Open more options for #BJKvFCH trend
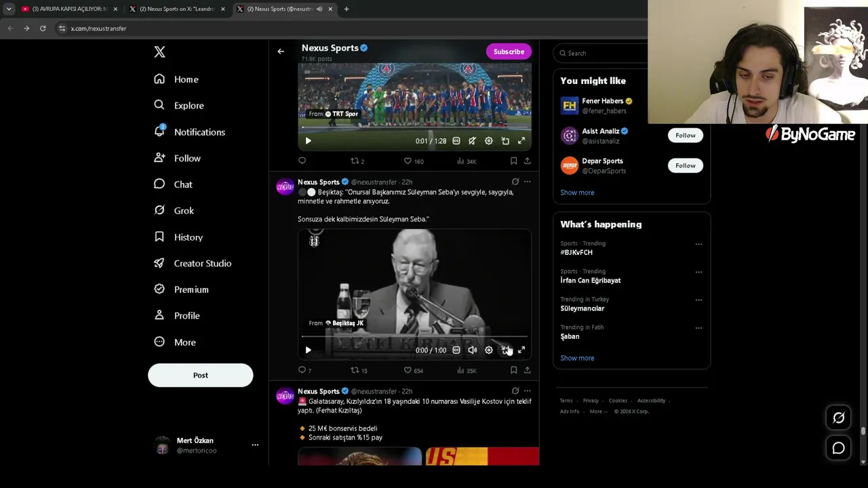The image size is (868, 488). point(698,244)
